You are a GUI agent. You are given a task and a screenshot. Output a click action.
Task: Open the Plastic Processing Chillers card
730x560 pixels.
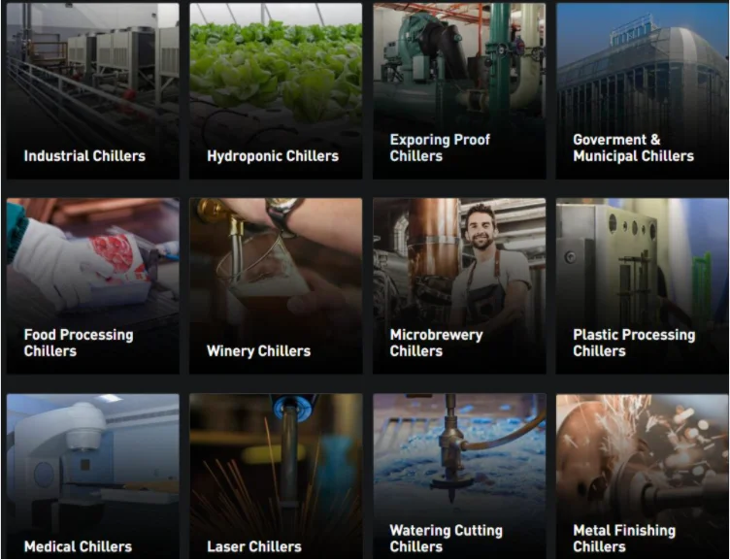click(642, 285)
